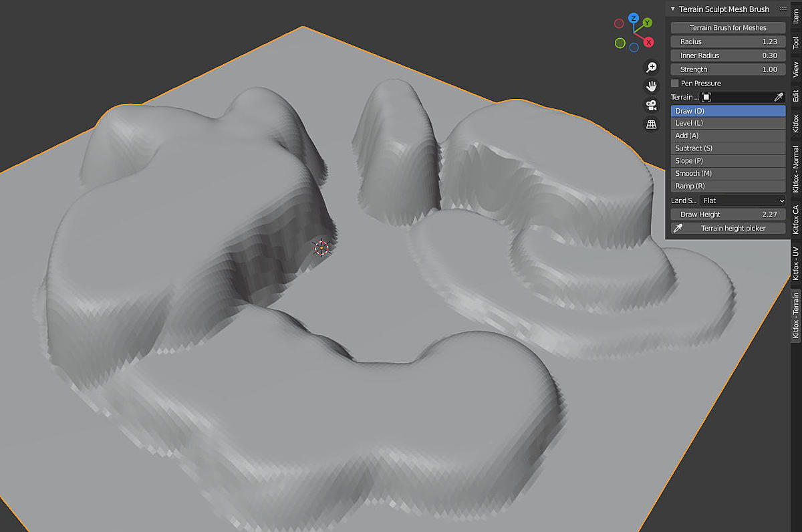Select the hand pan icon
The width and height of the screenshot is (802, 532).
click(651, 86)
